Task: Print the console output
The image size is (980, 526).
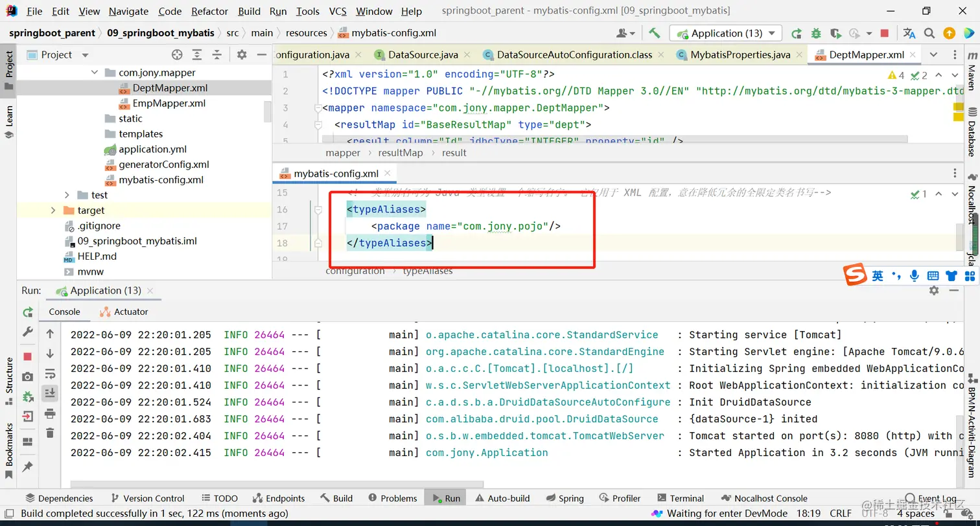Action: coord(50,413)
